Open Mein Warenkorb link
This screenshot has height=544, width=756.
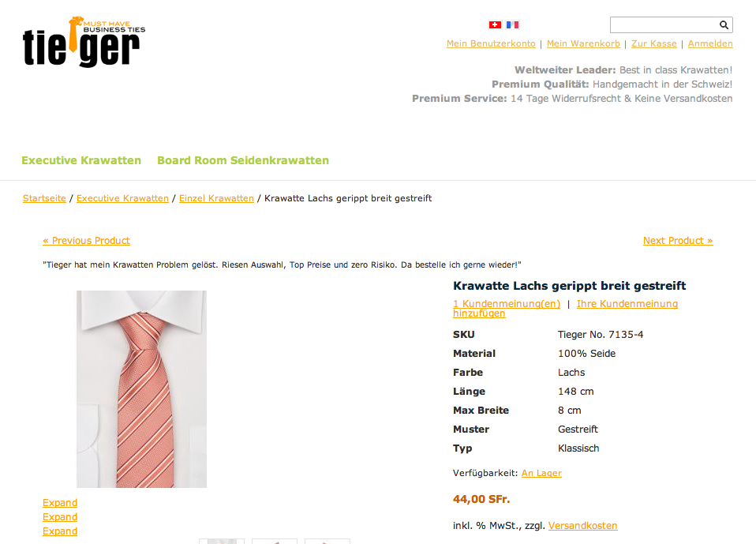[x=583, y=43]
